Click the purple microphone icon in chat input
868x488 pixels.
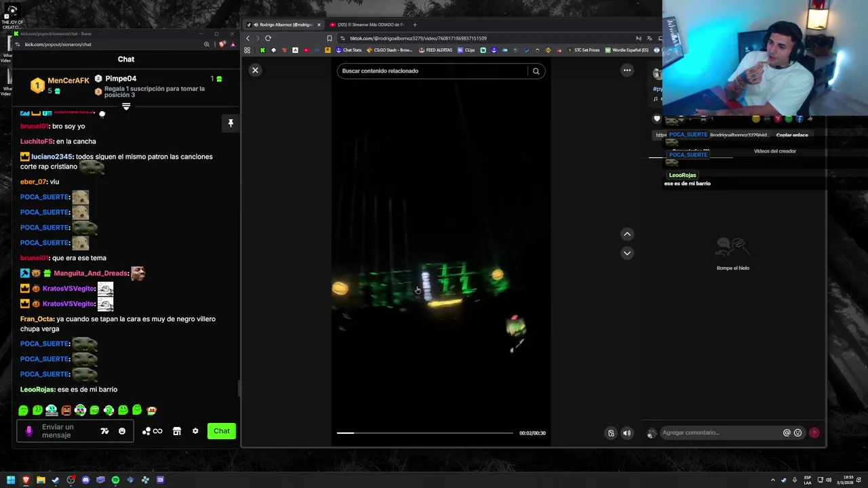click(28, 431)
